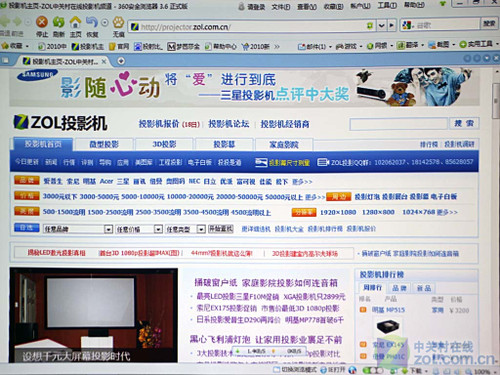The image size is (500, 375).
Task: Click the screen size measurement icon
Action: 261,162
